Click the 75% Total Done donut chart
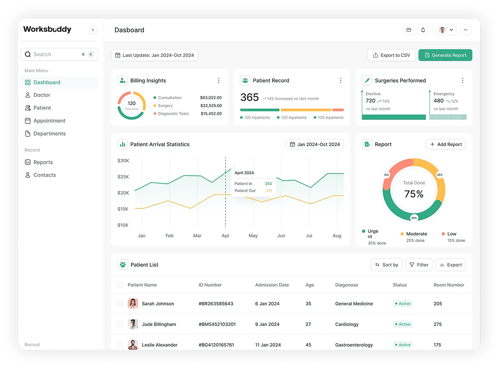Image resolution: width=500 pixels, height=368 pixels. 414,189
